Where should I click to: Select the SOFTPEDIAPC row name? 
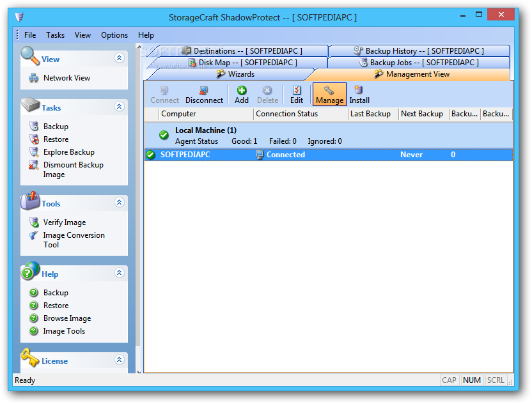185,155
